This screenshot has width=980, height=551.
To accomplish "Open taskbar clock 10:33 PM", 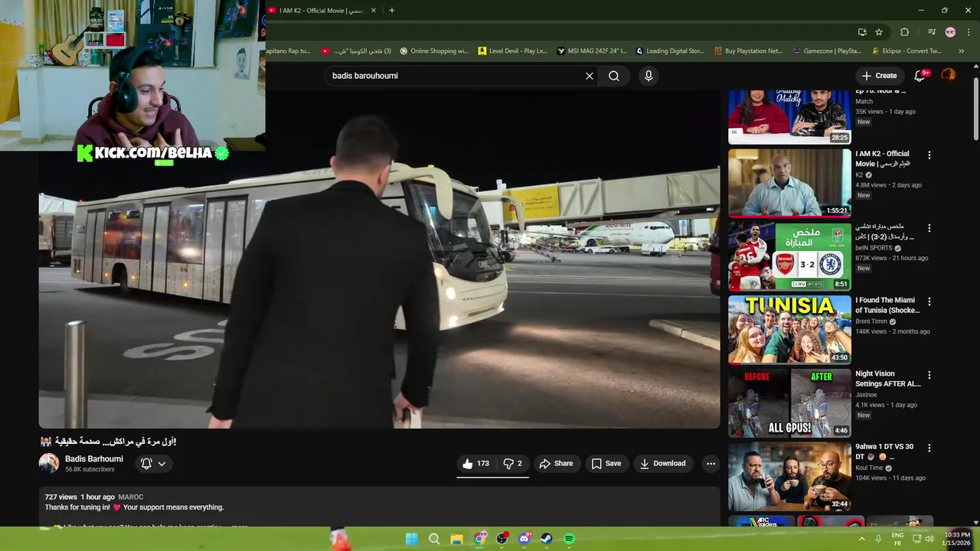I will pyautogui.click(x=957, y=539).
